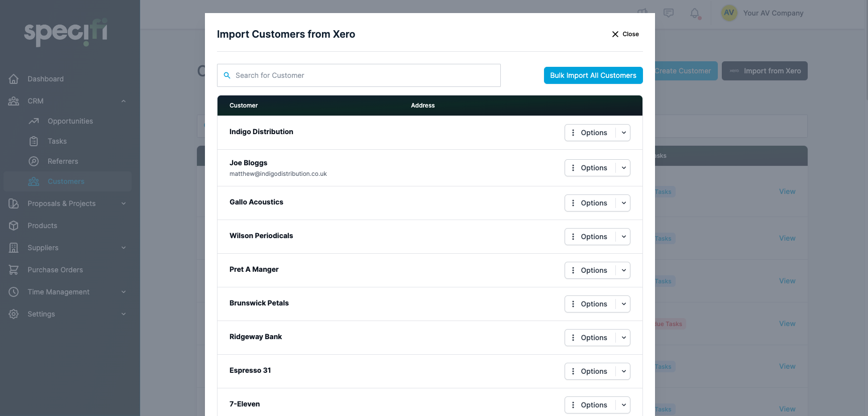Click Bulk Import All Customers button

[x=593, y=75]
